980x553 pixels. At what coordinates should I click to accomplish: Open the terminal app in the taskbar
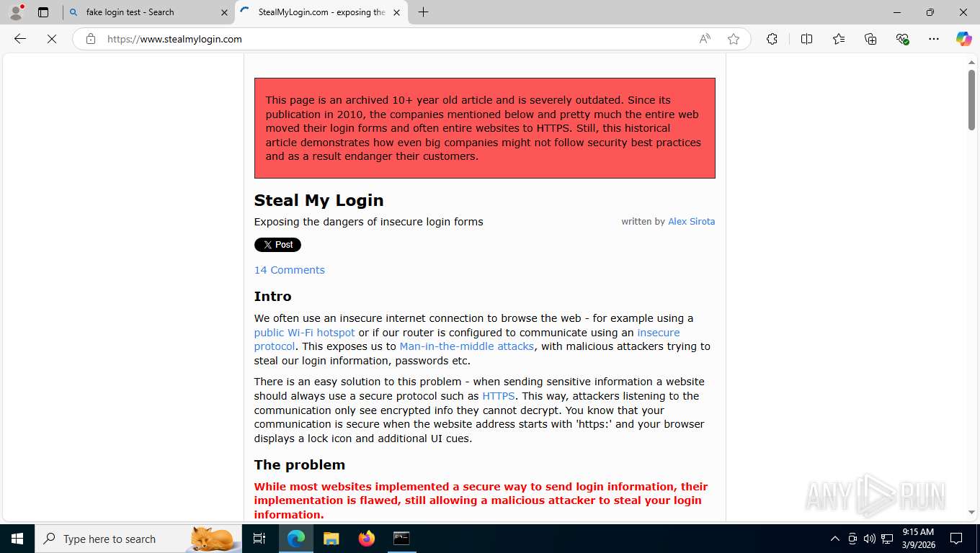tap(401, 539)
